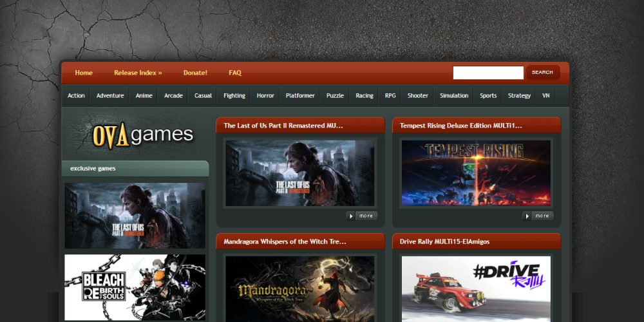Select the Adventure category

(110, 96)
